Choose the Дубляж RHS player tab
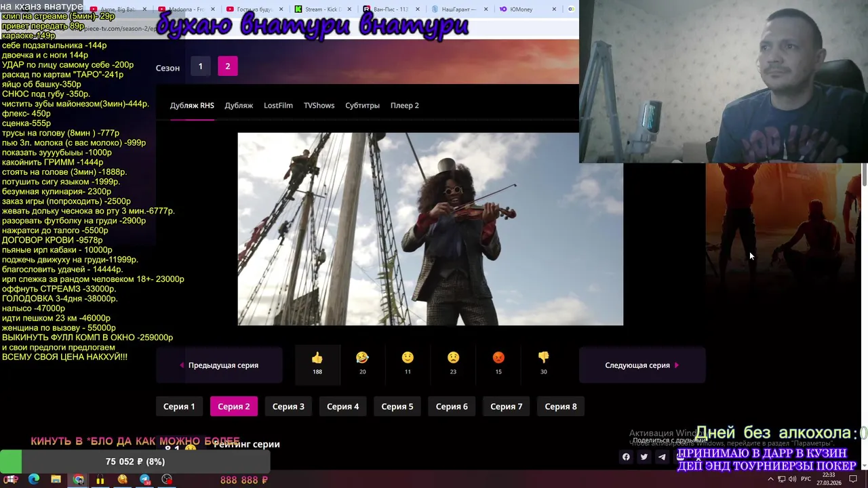868x488 pixels. [x=192, y=106]
